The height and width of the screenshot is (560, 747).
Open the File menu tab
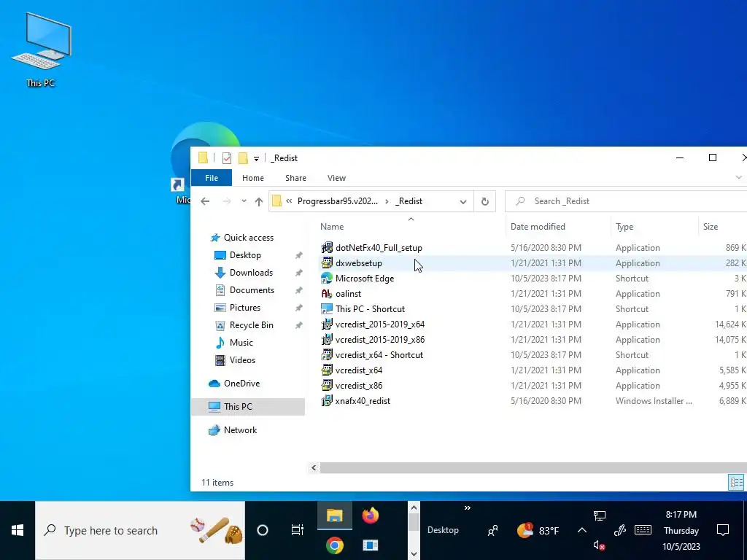pos(212,178)
